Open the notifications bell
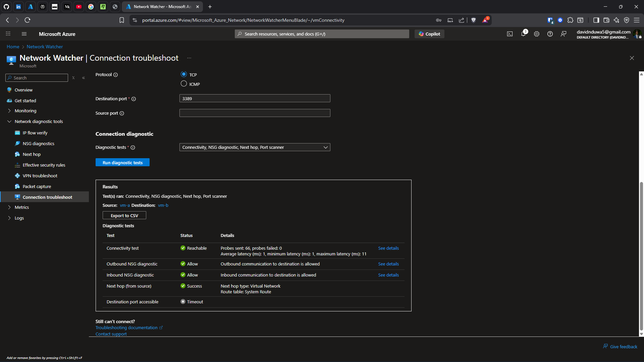644x362 pixels. pos(523,34)
